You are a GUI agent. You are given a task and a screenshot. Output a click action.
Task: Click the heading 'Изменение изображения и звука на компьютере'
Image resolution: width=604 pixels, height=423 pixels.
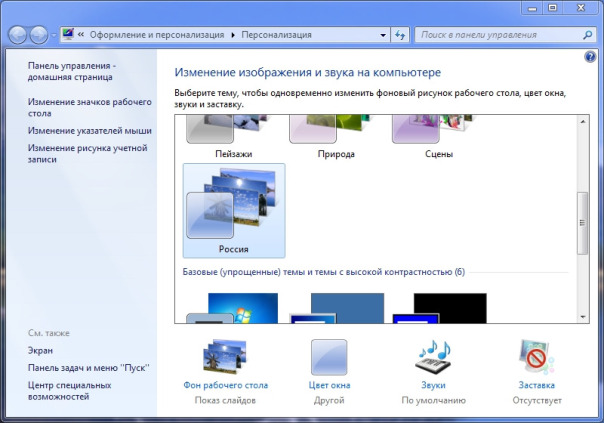307,72
